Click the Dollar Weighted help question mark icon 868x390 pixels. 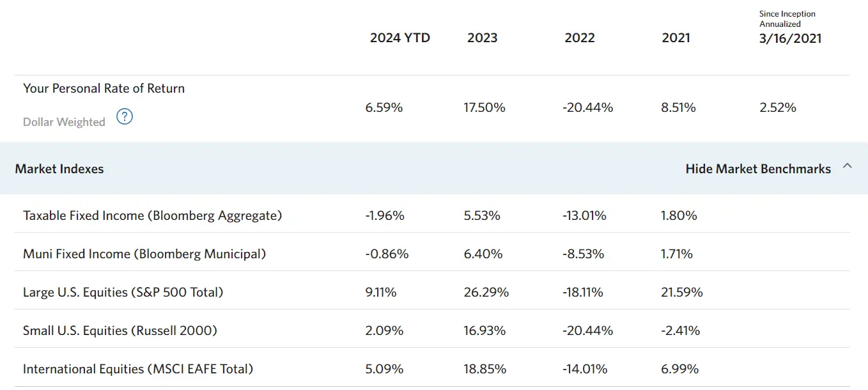point(125,116)
